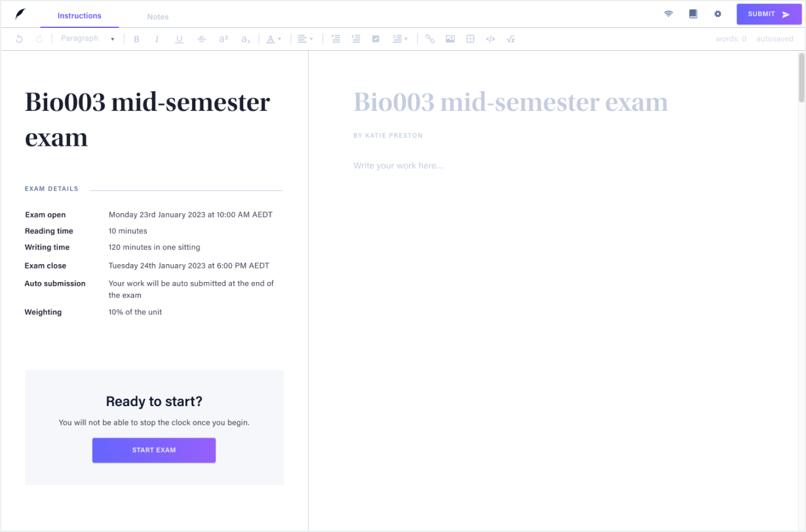Toggle italic formatting
Screen dimensions: 806x532
point(157,39)
